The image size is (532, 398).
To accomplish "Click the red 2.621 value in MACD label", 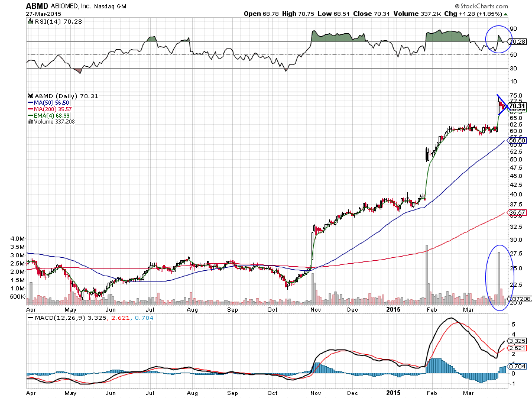I will point(121,318).
